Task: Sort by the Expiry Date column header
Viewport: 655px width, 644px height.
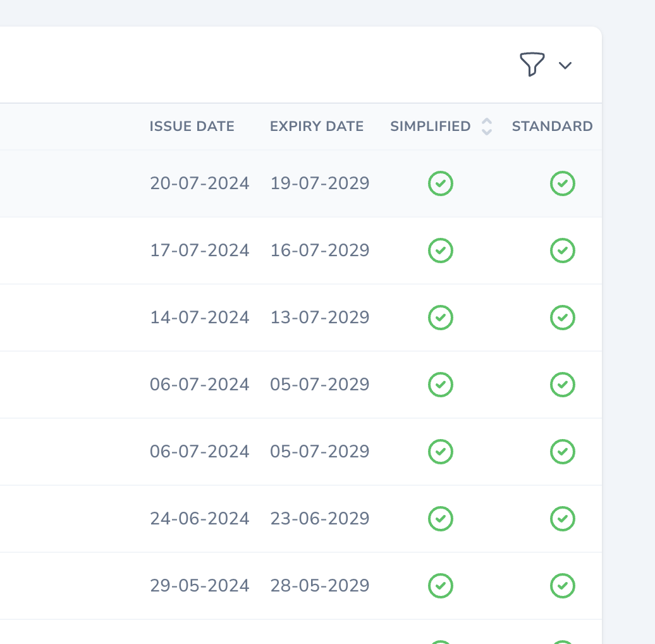Action: (316, 127)
